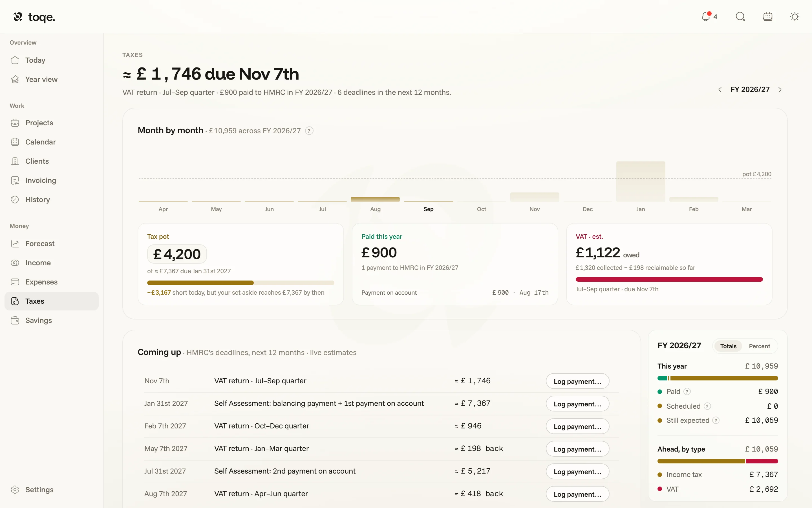
Task: Click the Settings gear icon
Action: tap(15, 490)
